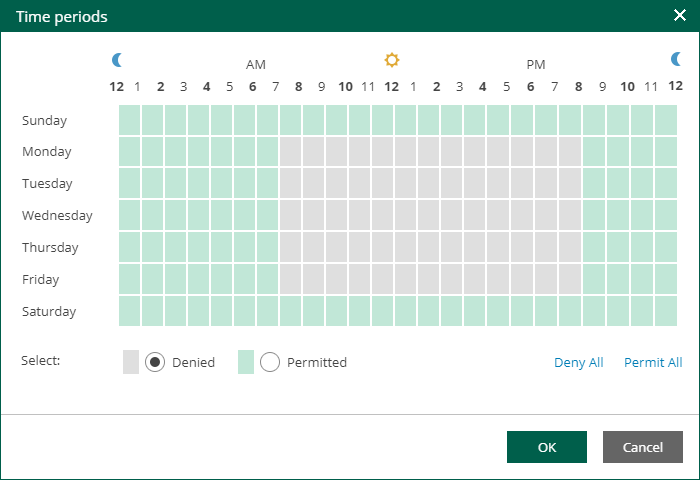This screenshot has height=480, width=700.
Task: Click the 8 AM column header
Action: tap(298, 87)
